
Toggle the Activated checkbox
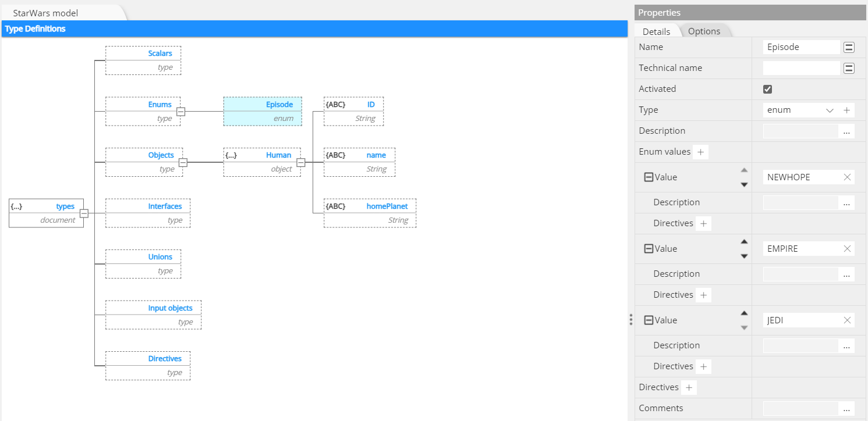tap(767, 89)
